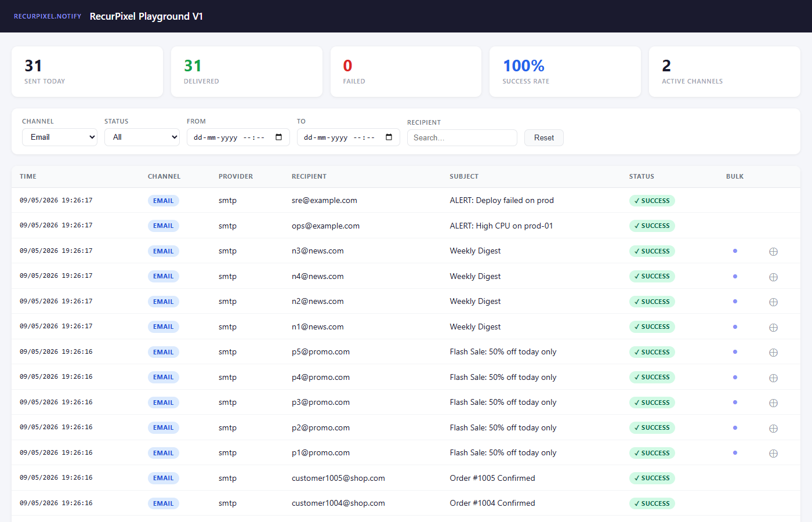Image resolution: width=812 pixels, height=522 pixels.
Task: Open bulk details icon for p3@promo.com row
Action: (773, 403)
